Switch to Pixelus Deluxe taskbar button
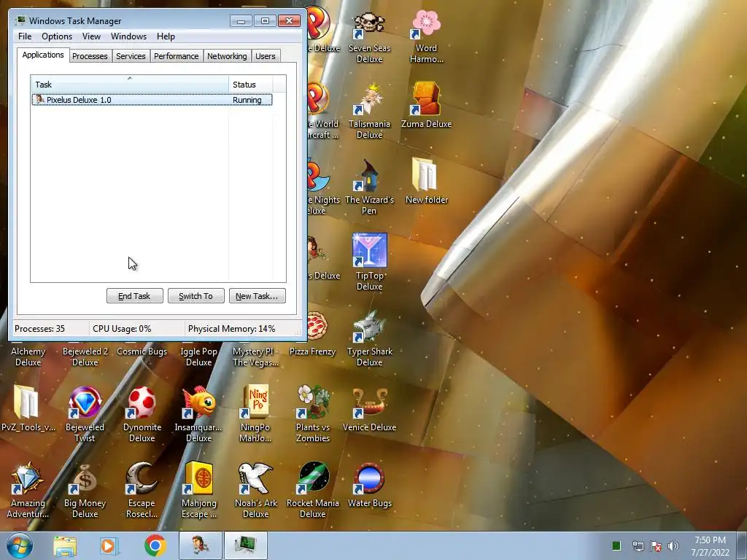This screenshot has height=560, width=747. 201,545
